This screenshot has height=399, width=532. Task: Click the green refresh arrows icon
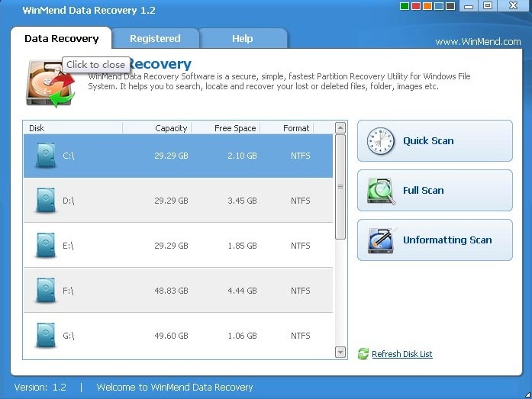[x=363, y=354]
